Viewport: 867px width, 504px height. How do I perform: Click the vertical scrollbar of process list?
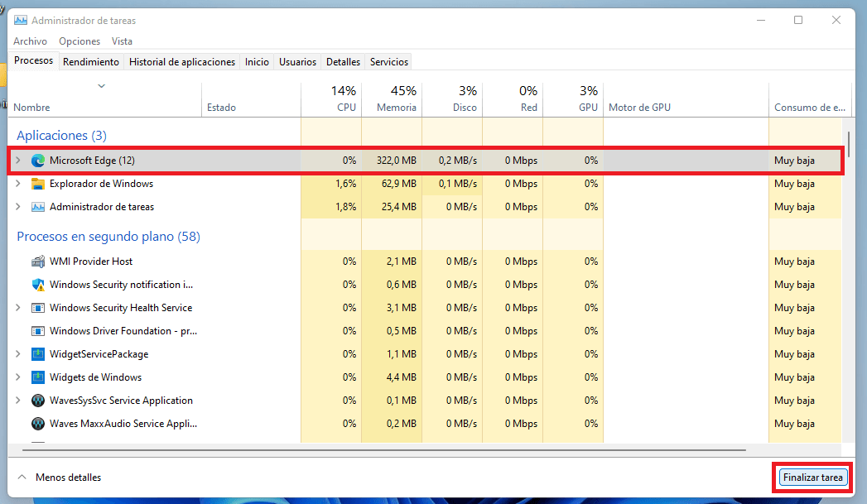tap(848, 144)
